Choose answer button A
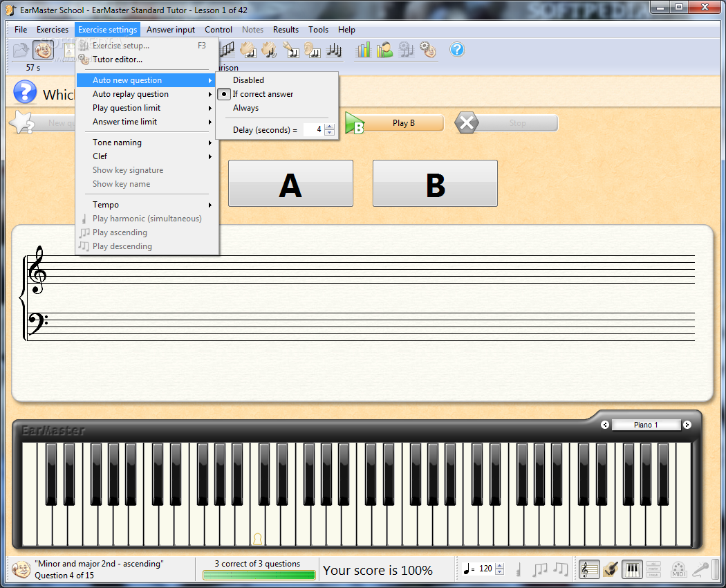The height and width of the screenshot is (588, 726). tap(291, 183)
